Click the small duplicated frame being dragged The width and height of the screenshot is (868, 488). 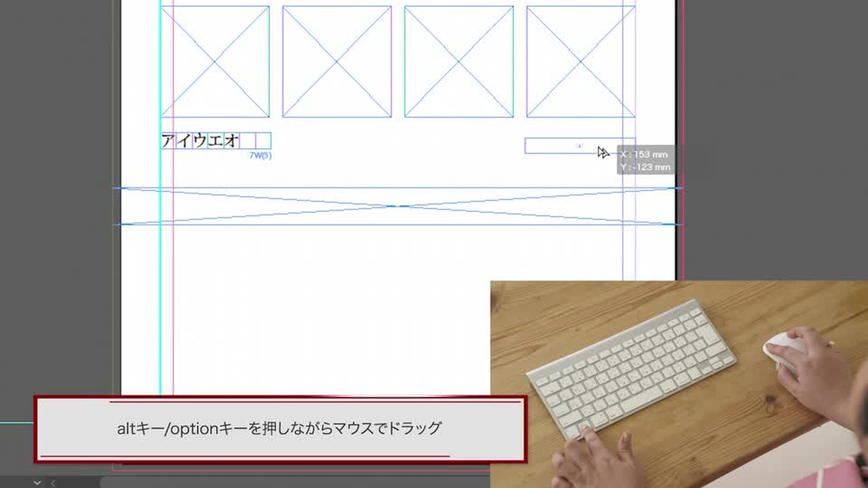pyautogui.click(x=552, y=146)
